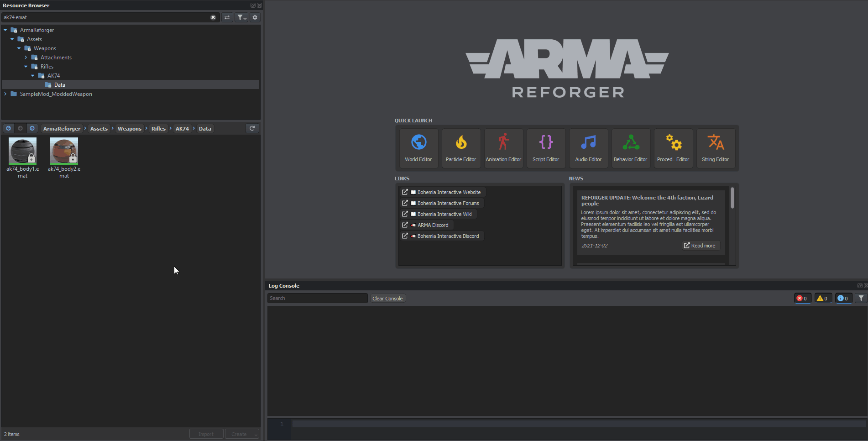Expand the Attachments tree node
Screen dimensions: 868x441
point(26,58)
